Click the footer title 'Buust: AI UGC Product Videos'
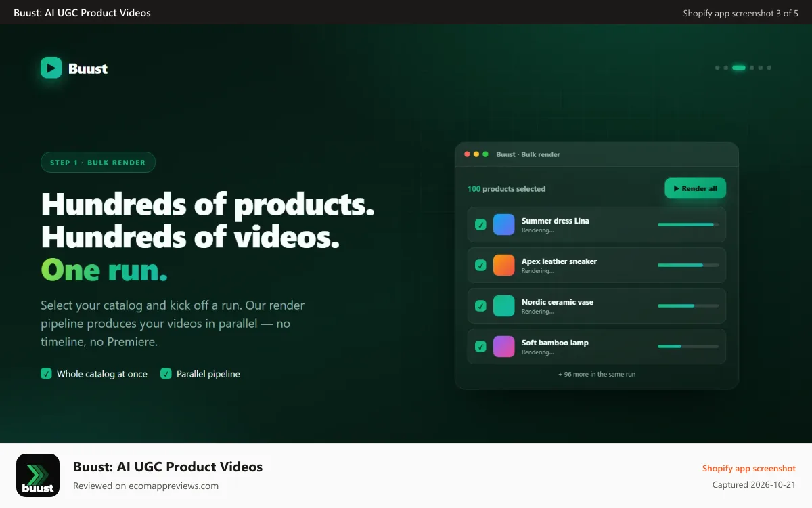 (x=168, y=467)
